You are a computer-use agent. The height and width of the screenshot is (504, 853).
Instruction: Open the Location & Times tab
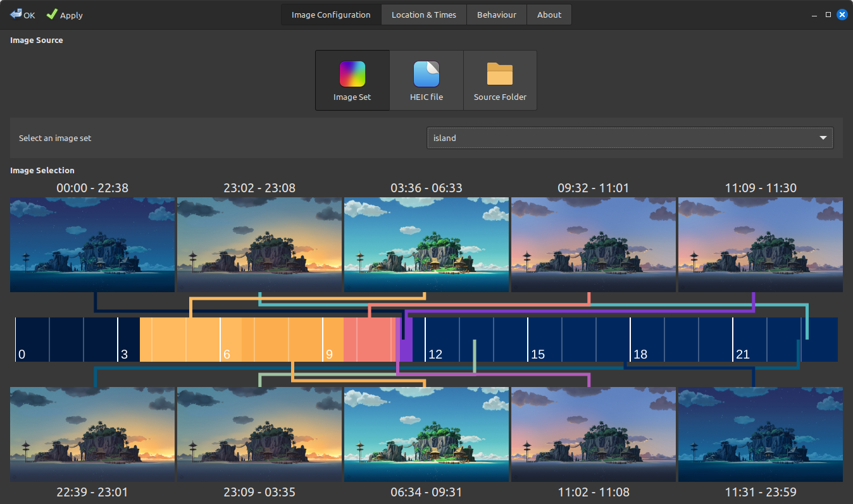[424, 15]
